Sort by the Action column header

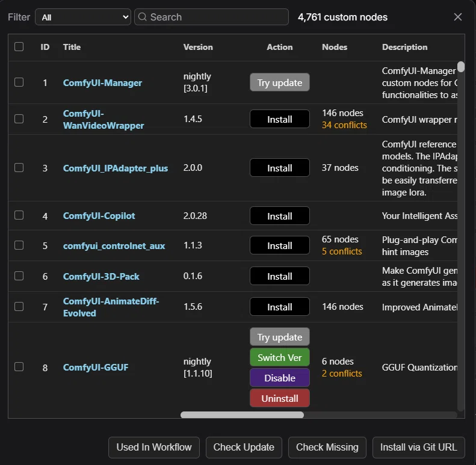click(280, 47)
